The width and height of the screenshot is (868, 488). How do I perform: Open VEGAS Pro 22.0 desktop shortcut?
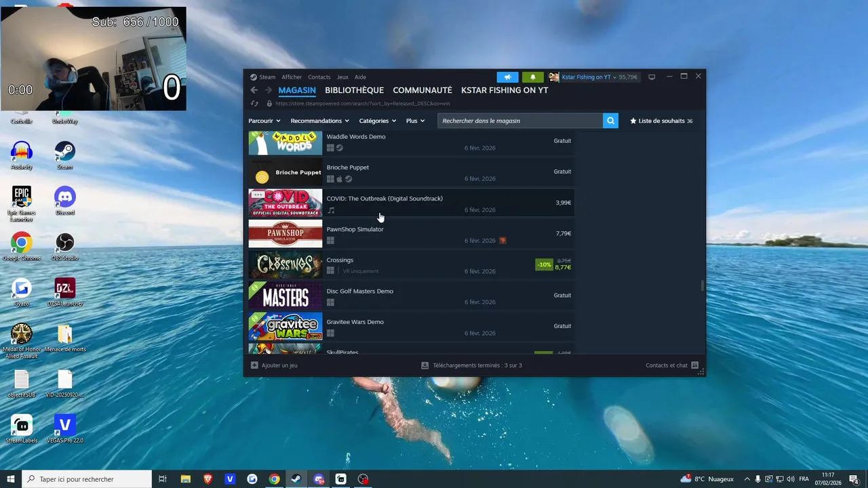click(x=64, y=429)
